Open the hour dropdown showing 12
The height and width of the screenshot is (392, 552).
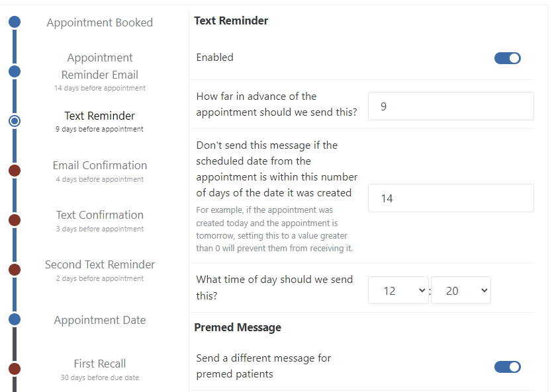click(398, 290)
